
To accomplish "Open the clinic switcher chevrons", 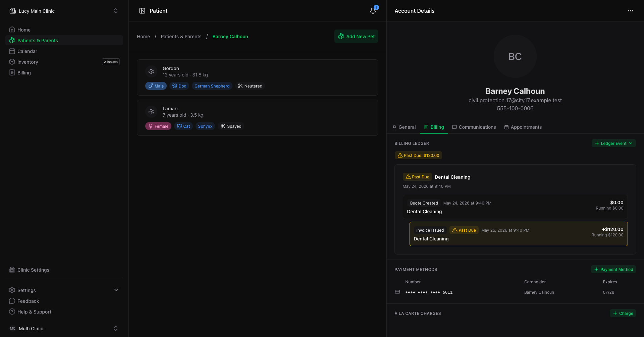I will point(116,11).
